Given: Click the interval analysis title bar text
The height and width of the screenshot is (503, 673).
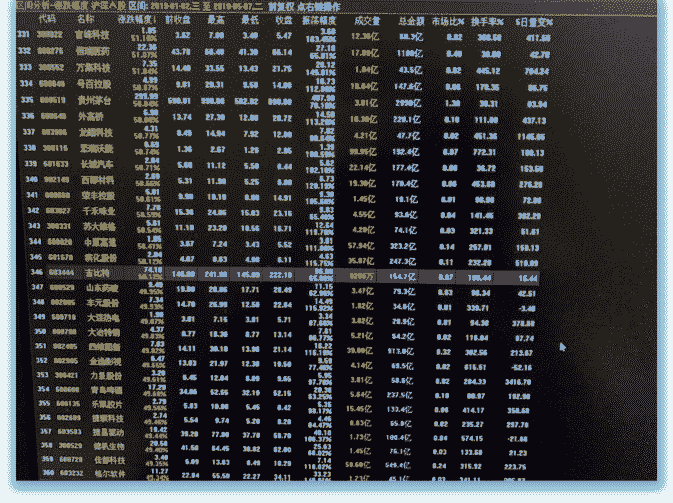Looking at the screenshot, I should coord(178,7).
